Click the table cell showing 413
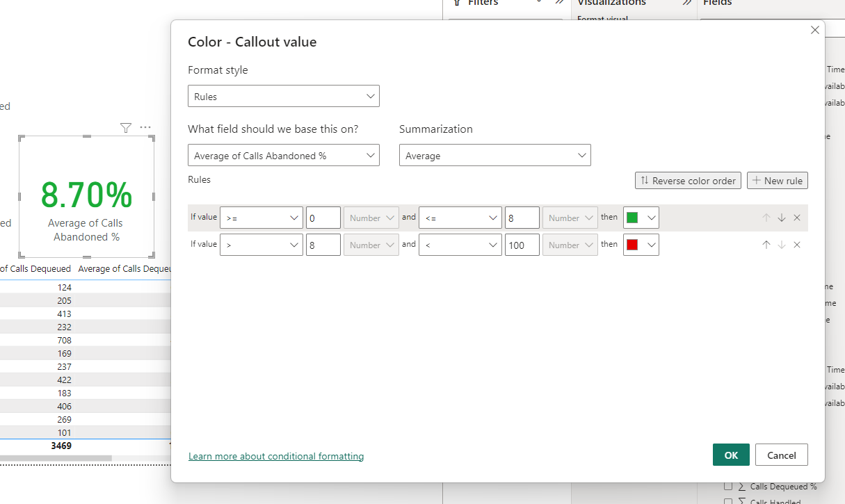Viewport: 845px width, 504px height. pos(64,314)
